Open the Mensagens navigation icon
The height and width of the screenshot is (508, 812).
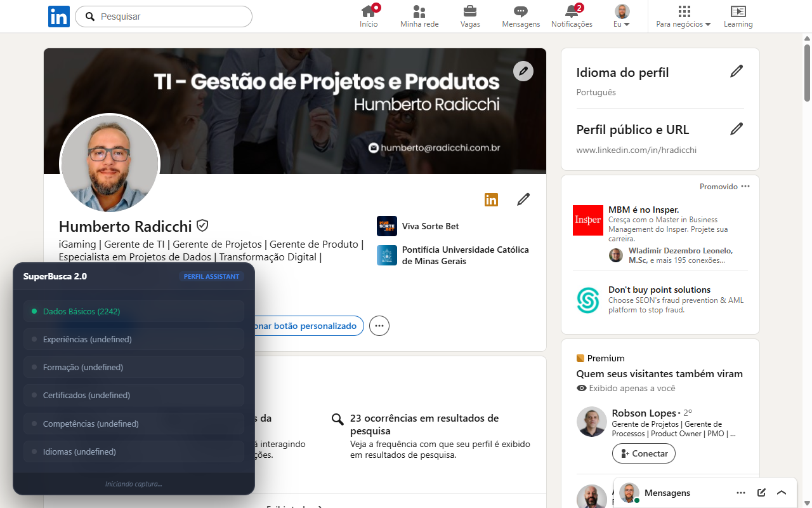(x=520, y=11)
